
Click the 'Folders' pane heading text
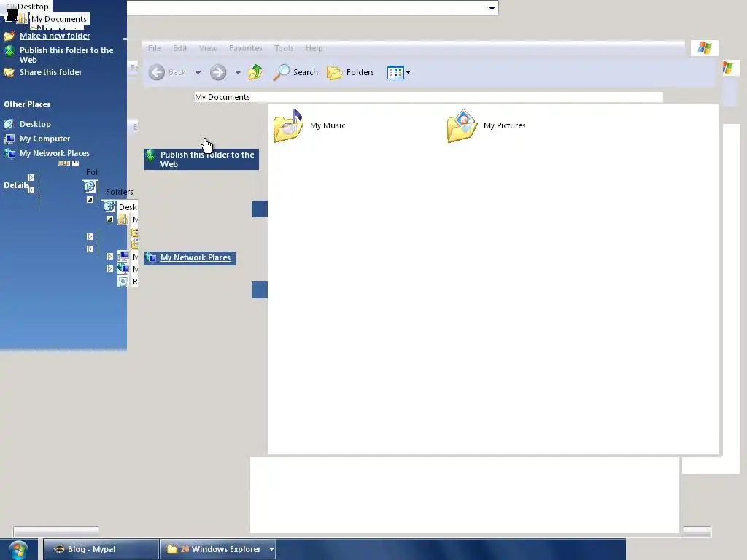pyautogui.click(x=119, y=192)
